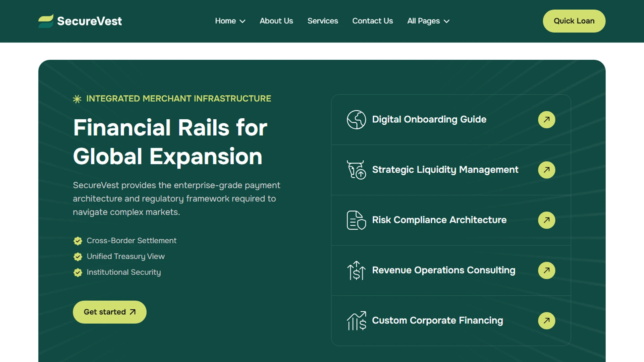
Task: Click the check badge beside Institutional Security
Action: click(x=78, y=272)
